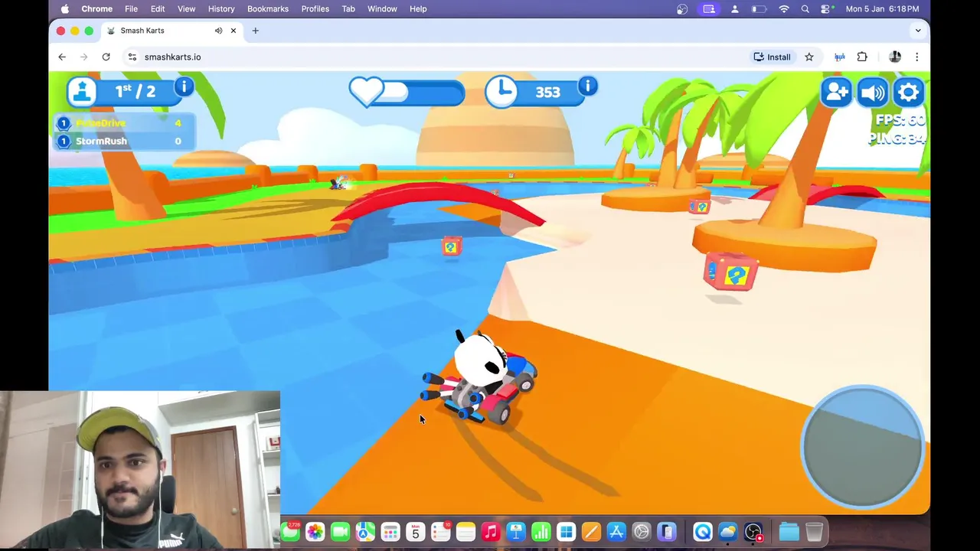Open the Tab menu
The image size is (980, 551).
coord(348,8)
